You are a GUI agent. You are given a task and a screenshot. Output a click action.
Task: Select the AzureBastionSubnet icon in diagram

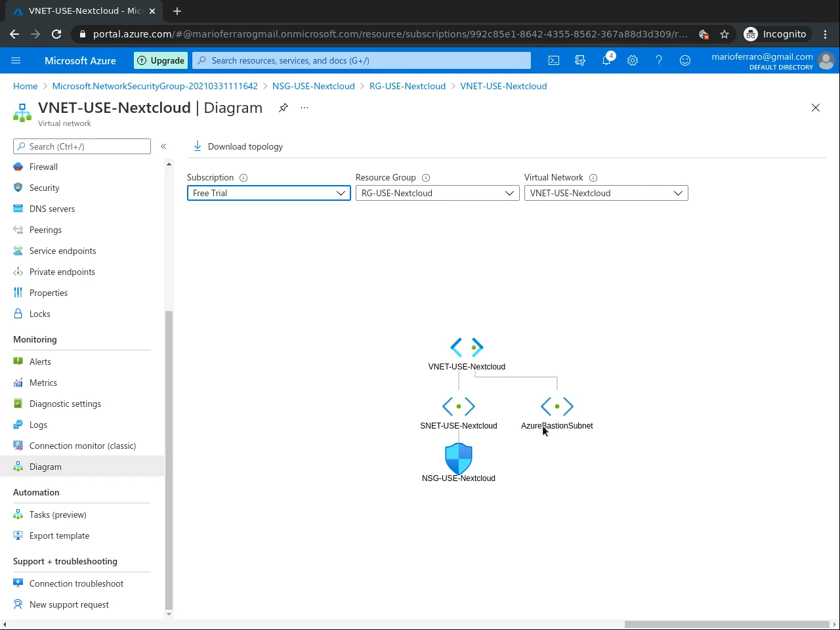(x=557, y=406)
